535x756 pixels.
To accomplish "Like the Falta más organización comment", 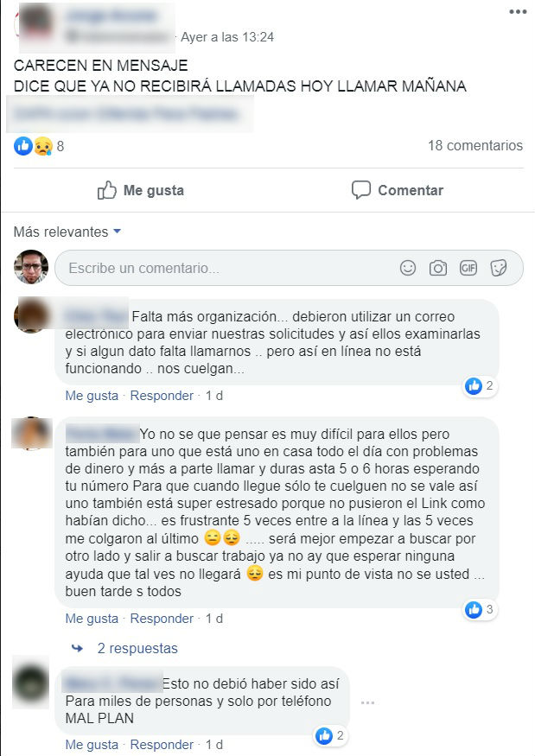I will click(x=92, y=396).
